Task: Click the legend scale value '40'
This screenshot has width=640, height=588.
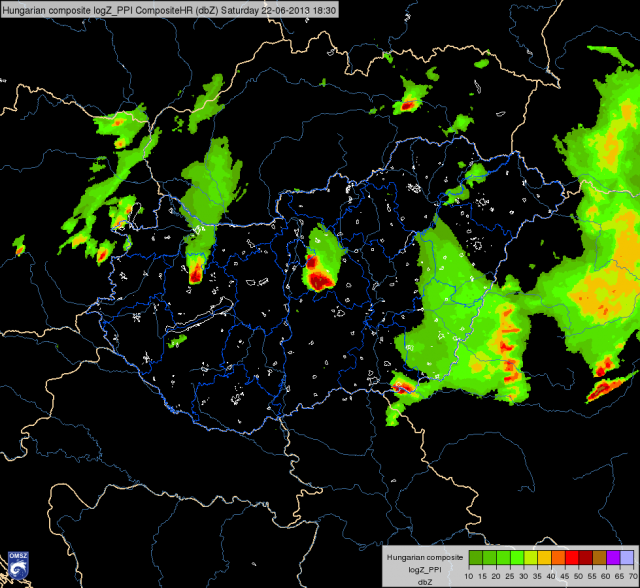Action: (551, 576)
